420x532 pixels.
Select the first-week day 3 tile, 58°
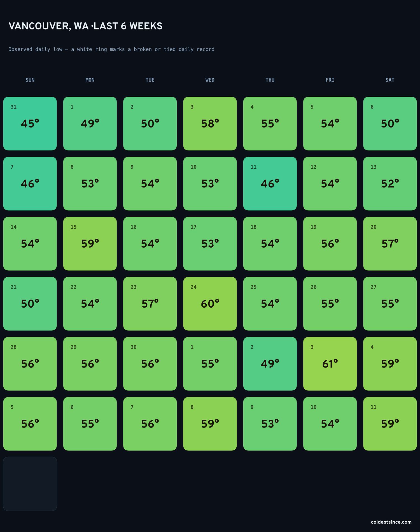coord(210,124)
